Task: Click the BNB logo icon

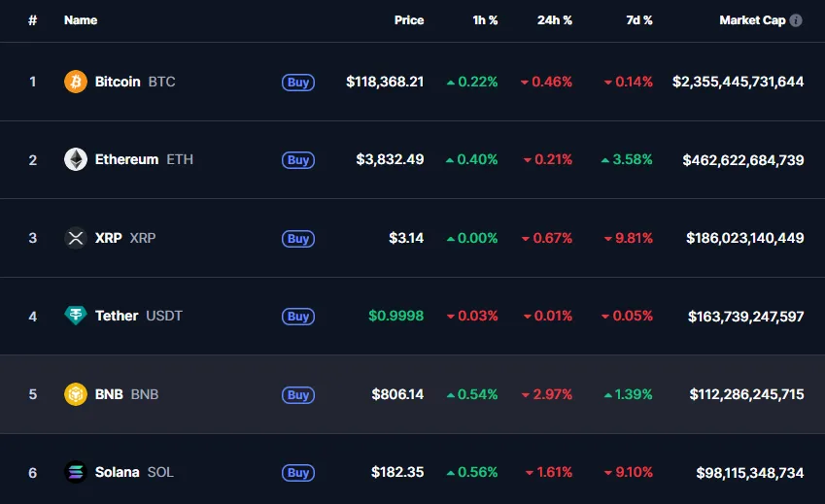Action: [x=76, y=394]
